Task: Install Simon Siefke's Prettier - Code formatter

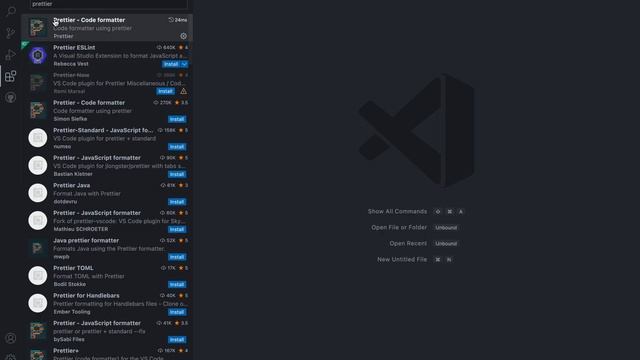Action: [x=177, y=119]
